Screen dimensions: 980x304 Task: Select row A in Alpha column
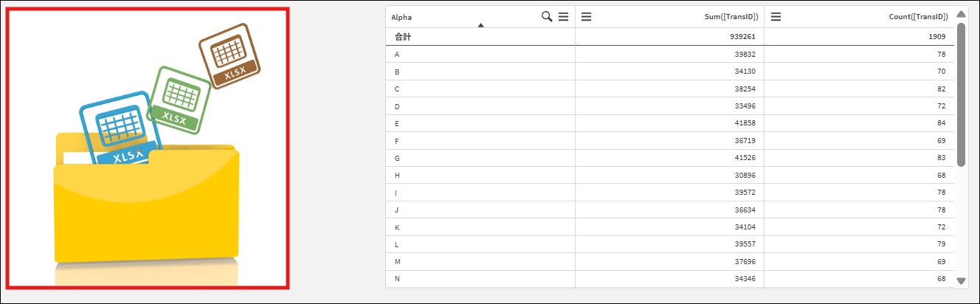click(480, 54)
